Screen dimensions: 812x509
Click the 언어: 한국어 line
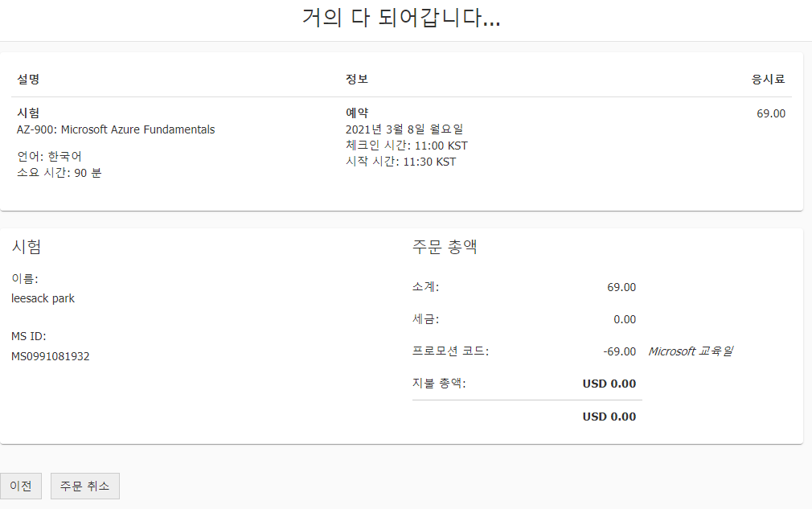(x=49, y=156)
